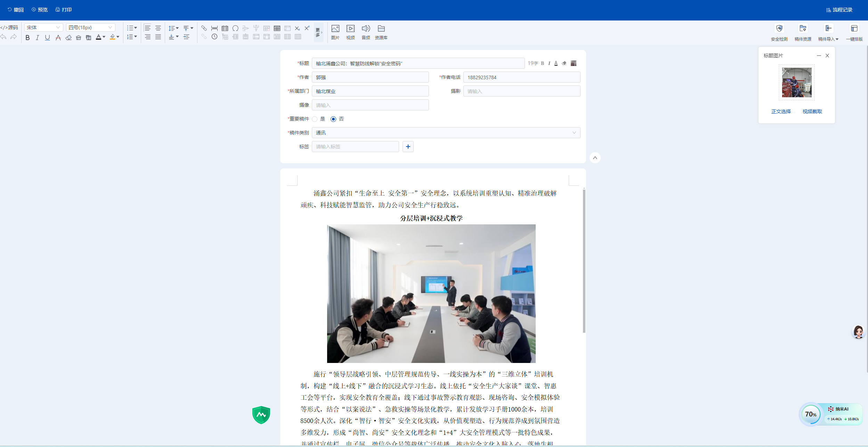Select 是 for 重要稿件

coord(315,119)
